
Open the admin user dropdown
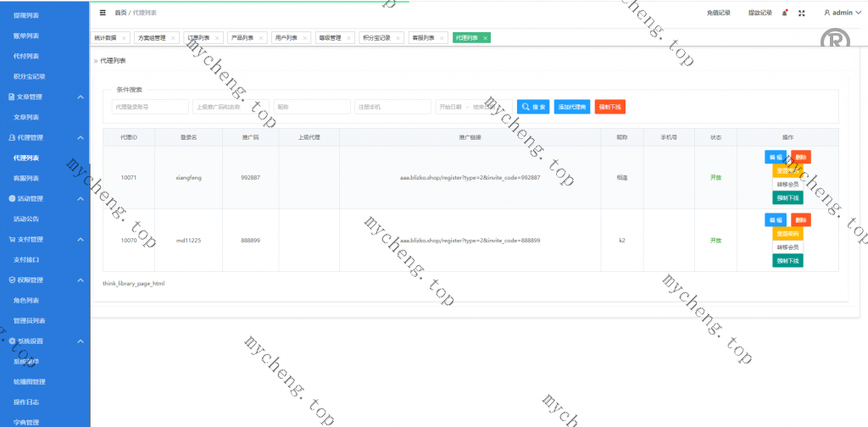click(843, 13)
